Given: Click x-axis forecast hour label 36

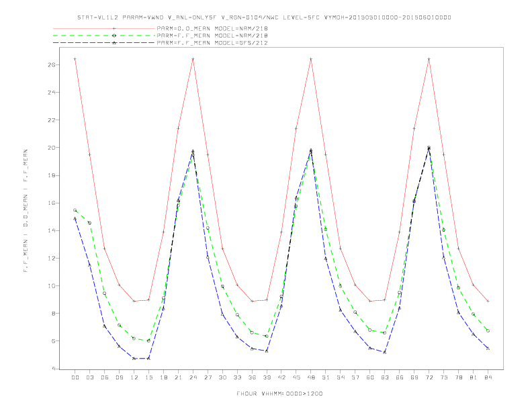Looking at the screenshot, I should coord(252,377).
